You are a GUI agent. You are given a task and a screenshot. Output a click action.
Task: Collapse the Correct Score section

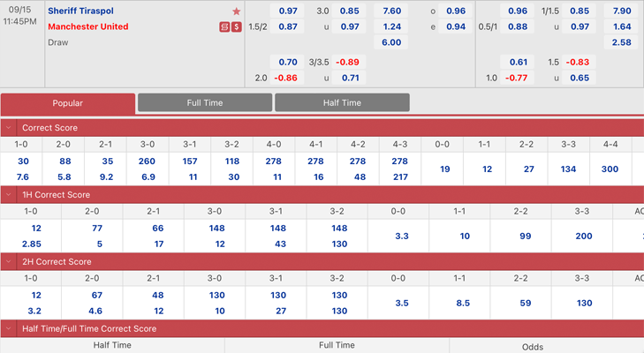pos(8,128)
